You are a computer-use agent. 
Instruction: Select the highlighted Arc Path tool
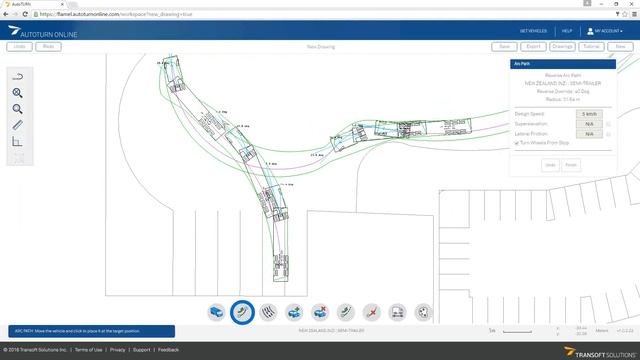click(242, 313)
